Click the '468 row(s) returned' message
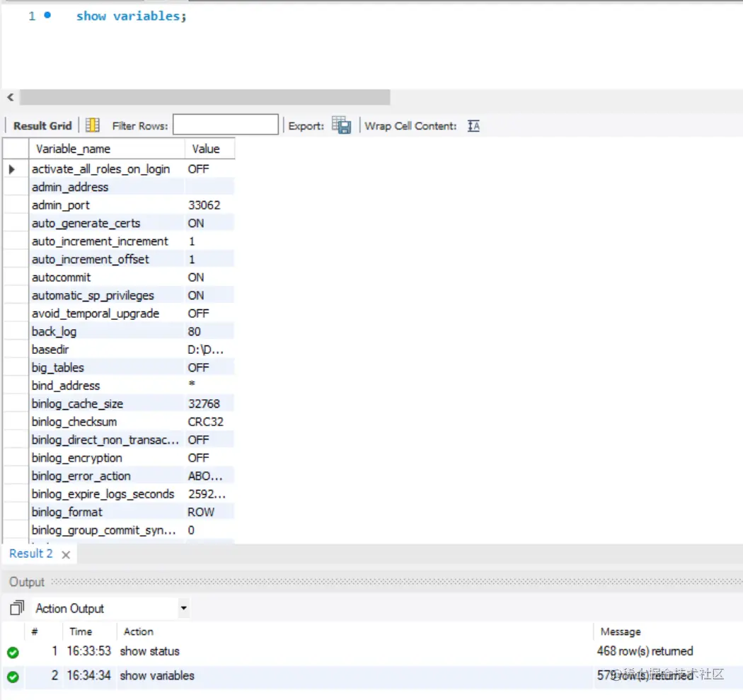Image resolution: width=743 pixels, height=700 pixels. [x=645, y=651]
